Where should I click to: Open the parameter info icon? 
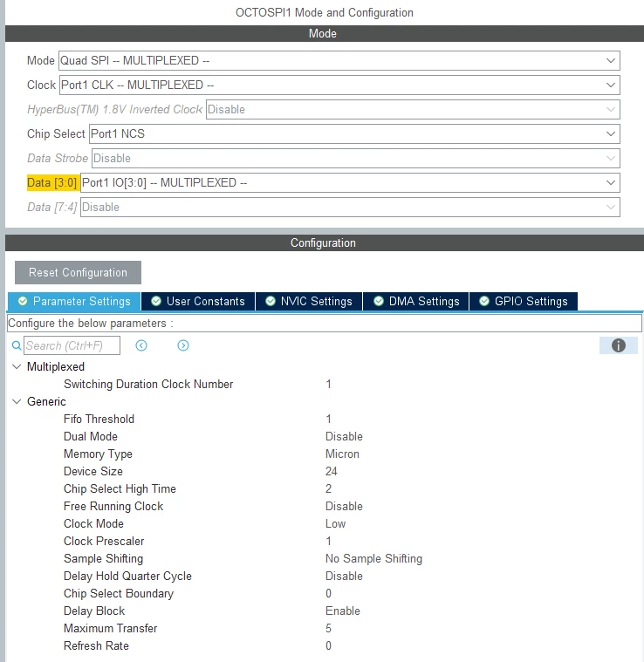pos(618,345)
